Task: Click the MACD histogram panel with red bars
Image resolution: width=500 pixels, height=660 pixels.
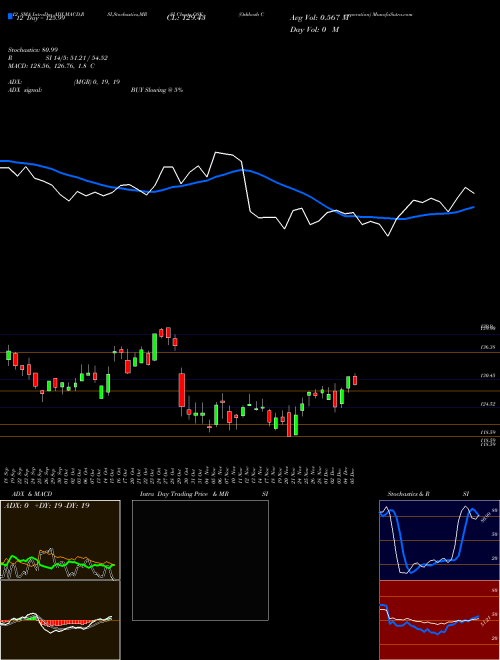Action: click(x=60, y=620)
